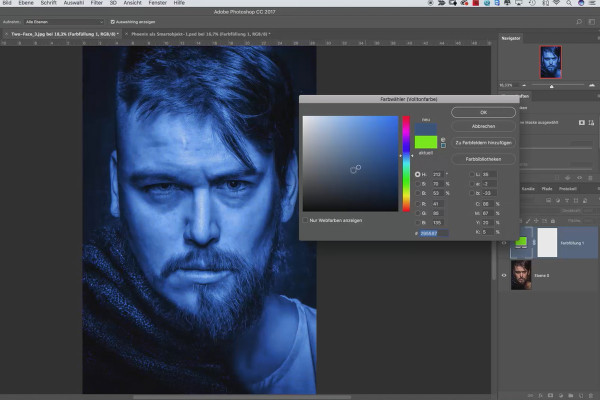Screen dimensions: 600x400
Task: Toggle visibility of the Farbfüllung 1 layer
Action: 504,243
